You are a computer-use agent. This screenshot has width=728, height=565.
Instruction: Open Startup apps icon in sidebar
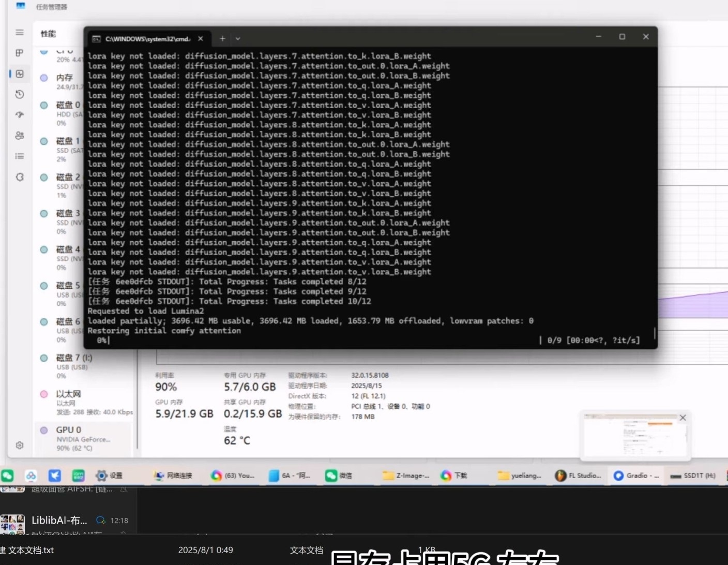[x=20, y=115]
